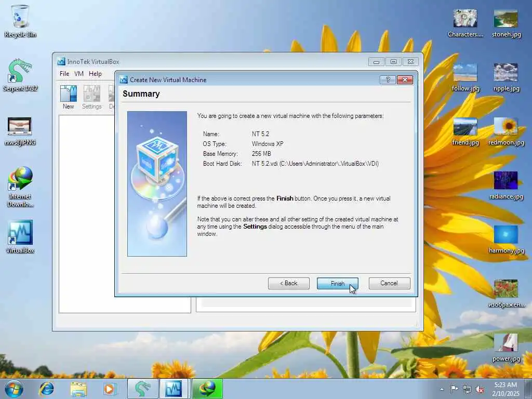Open the Action Center flag tray icon

pos(454,389)
